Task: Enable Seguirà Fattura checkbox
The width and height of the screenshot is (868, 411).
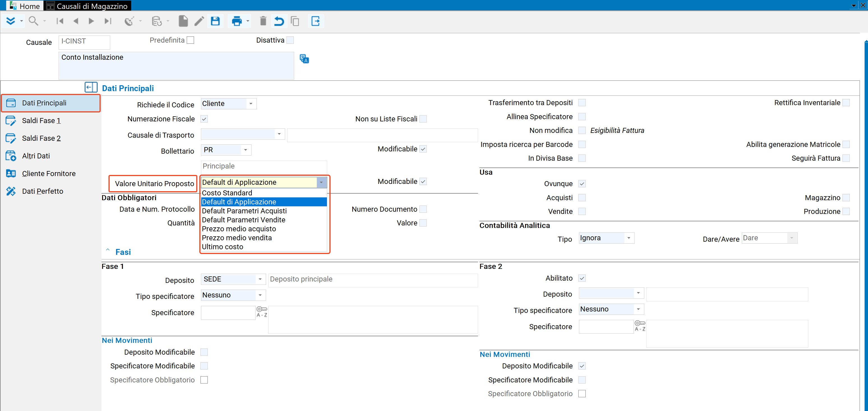Action: pyautogui.click(x=846, y=158)
